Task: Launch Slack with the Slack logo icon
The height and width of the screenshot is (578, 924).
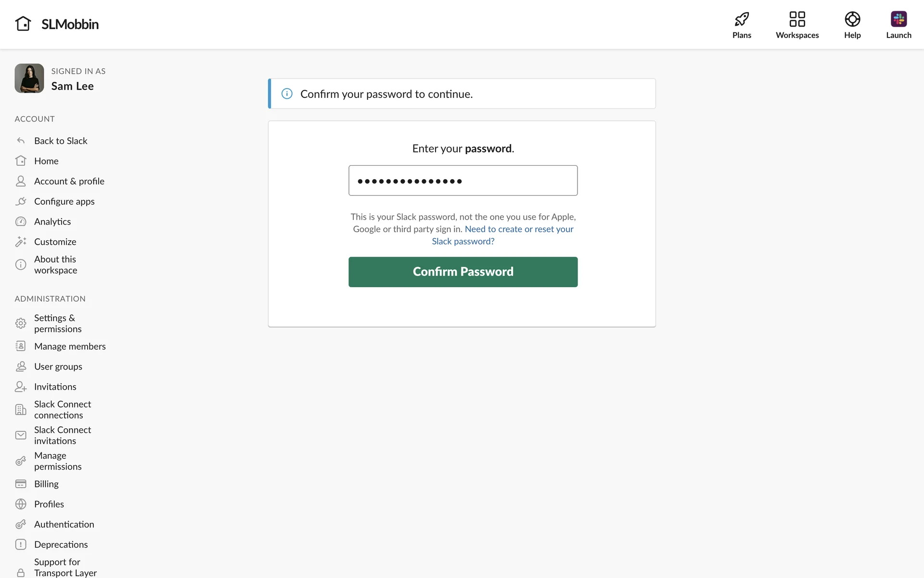Action: (x=898, y=19)
